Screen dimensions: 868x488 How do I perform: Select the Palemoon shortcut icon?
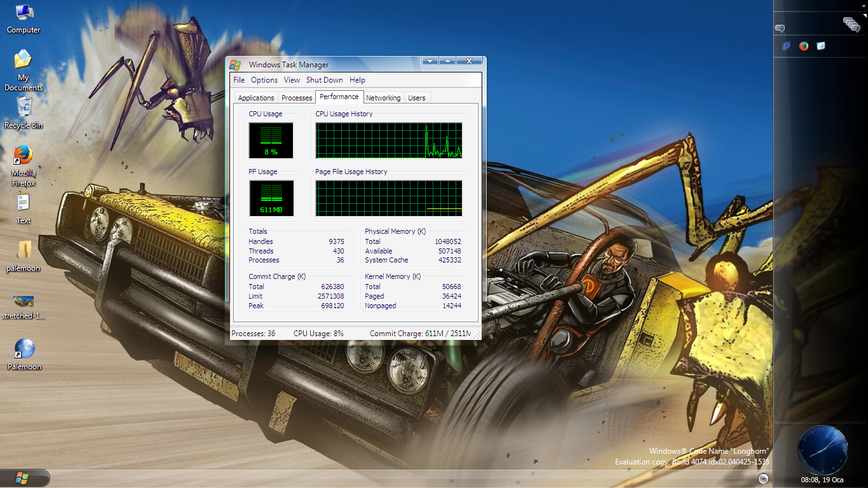pyautogui.click(x=24, y=355)
